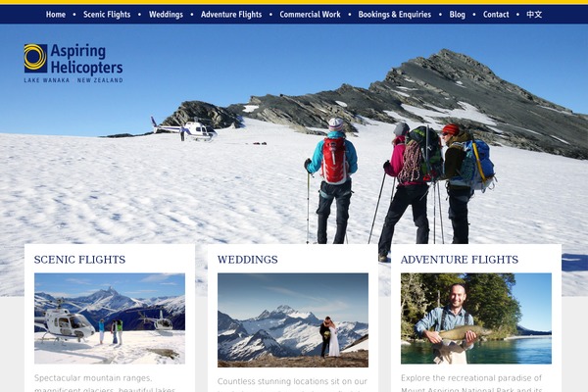Open the Home menu item
The image size is (588, 392).
pyautogui.click(x=56, y=15)
